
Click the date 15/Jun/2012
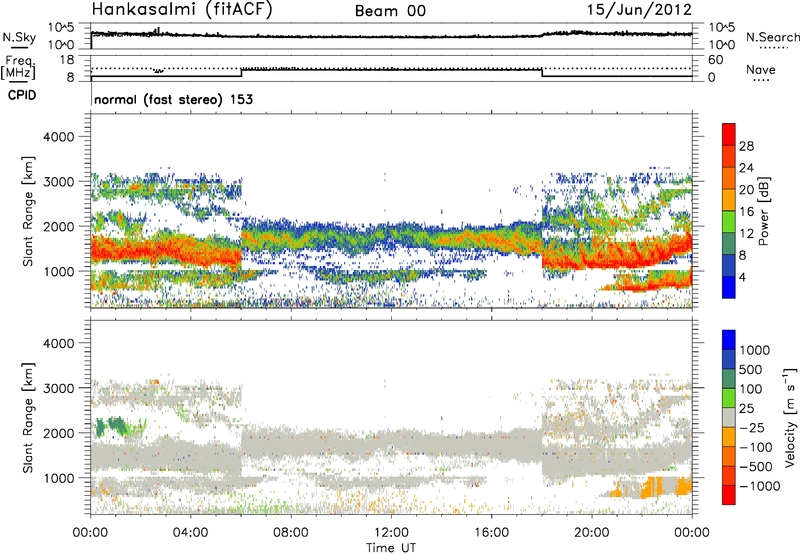click(639, 10)
